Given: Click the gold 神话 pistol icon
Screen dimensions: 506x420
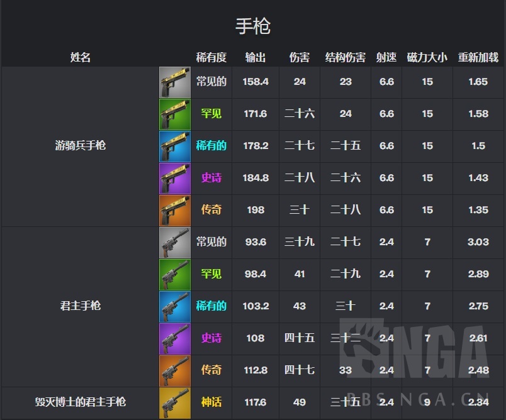Looking at the screenshot, I should [175, 403].
